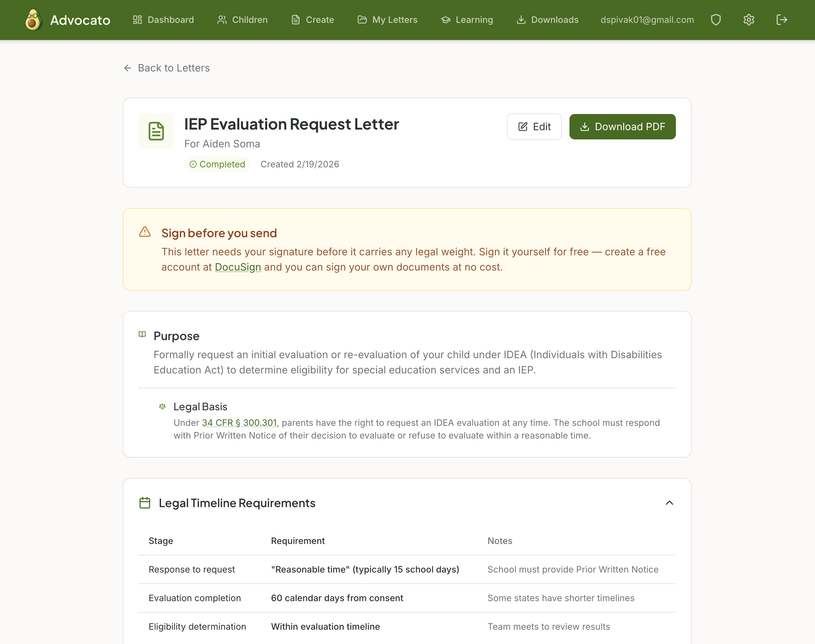815x644 pixels.
Task: Open the Learning section
Action: click(467, 20)
